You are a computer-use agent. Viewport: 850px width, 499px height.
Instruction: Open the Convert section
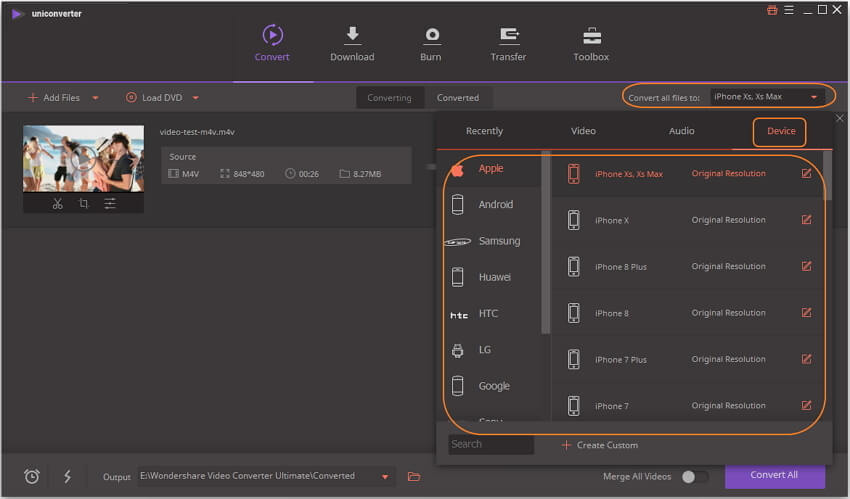272,43
